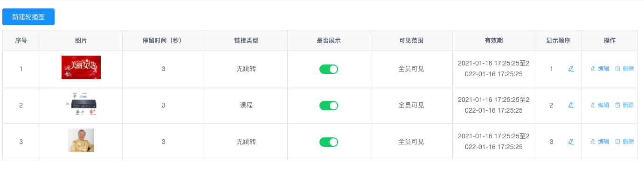Click the 停留时间（秒） column header
The image size is (644, 179).
[x=164, y=41]
